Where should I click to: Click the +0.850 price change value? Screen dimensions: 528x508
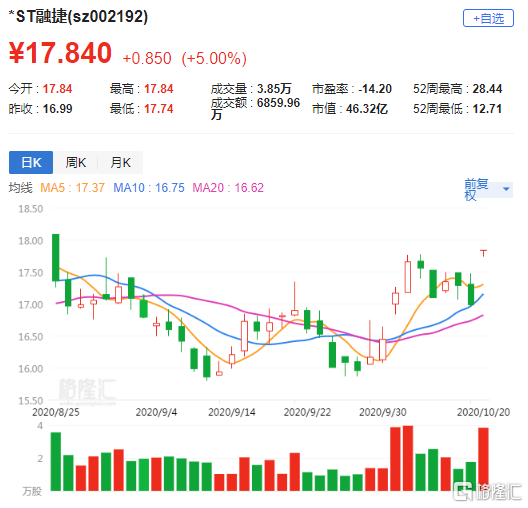(x=147, y=58)
